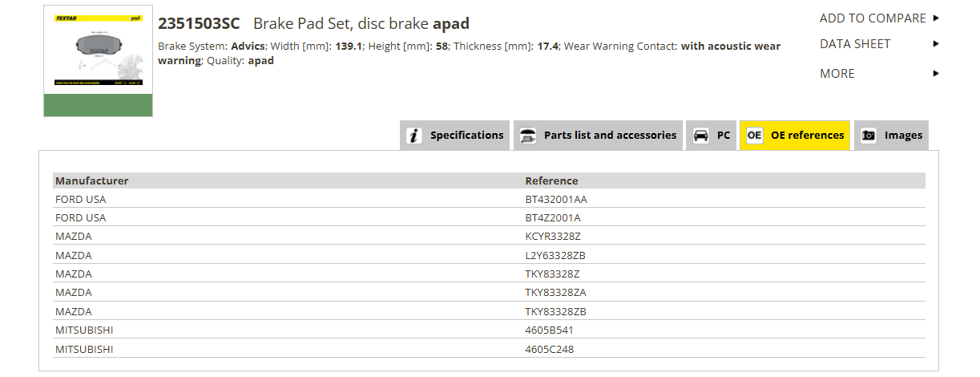Screen dimensions: 980x377
Task: Switch to the Specifications tab
Action: click(x=454, y=136)
